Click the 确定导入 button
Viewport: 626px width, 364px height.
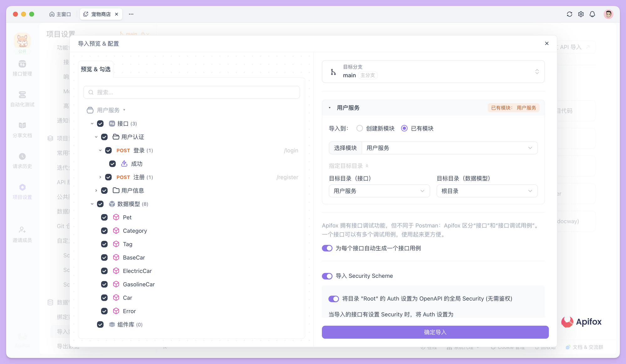[435, 332]
